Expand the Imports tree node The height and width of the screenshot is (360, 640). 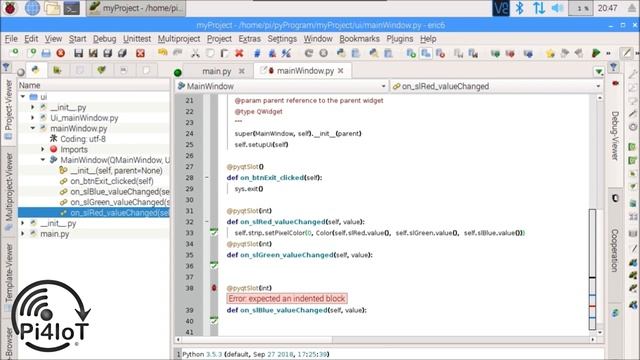(43, 149)
